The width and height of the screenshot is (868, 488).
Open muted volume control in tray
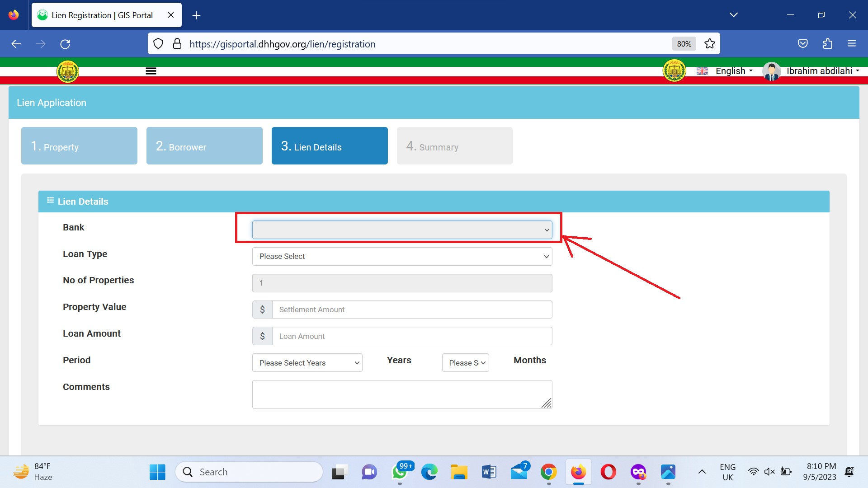(769, 472)
